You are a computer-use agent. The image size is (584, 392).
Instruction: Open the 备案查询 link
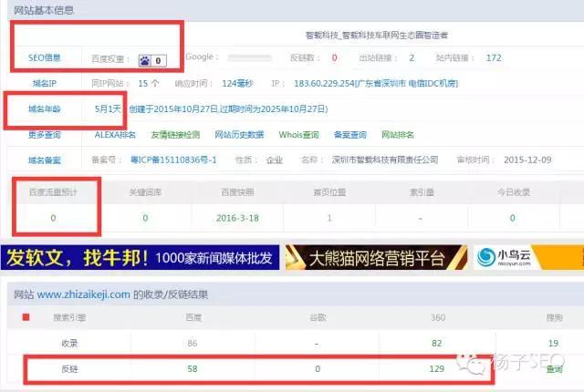pyautogui.click(x=349, y=134)
